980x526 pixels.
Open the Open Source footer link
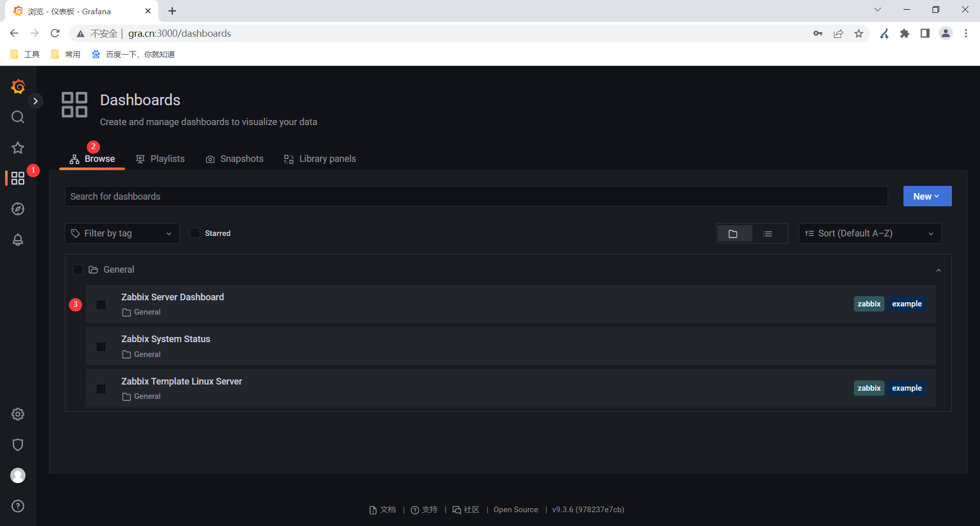(516, 510)
